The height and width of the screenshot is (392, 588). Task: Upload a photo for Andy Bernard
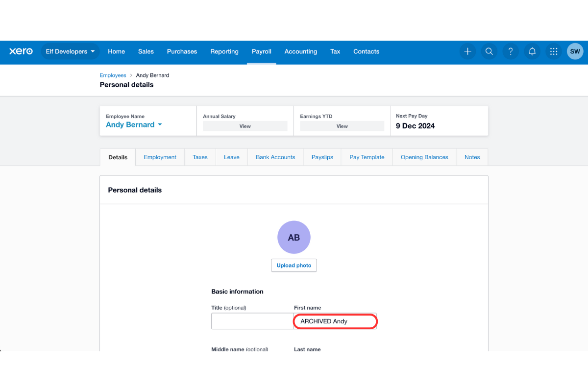point(294,265)
